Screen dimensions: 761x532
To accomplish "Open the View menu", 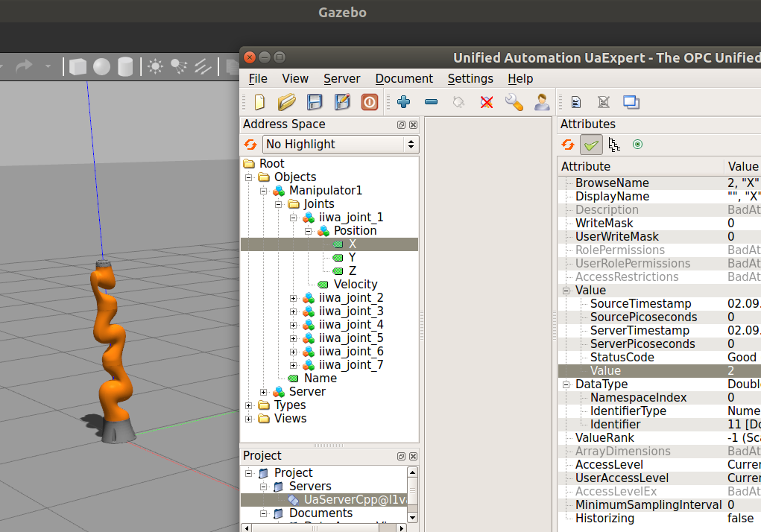I will [x=295, y=78].
